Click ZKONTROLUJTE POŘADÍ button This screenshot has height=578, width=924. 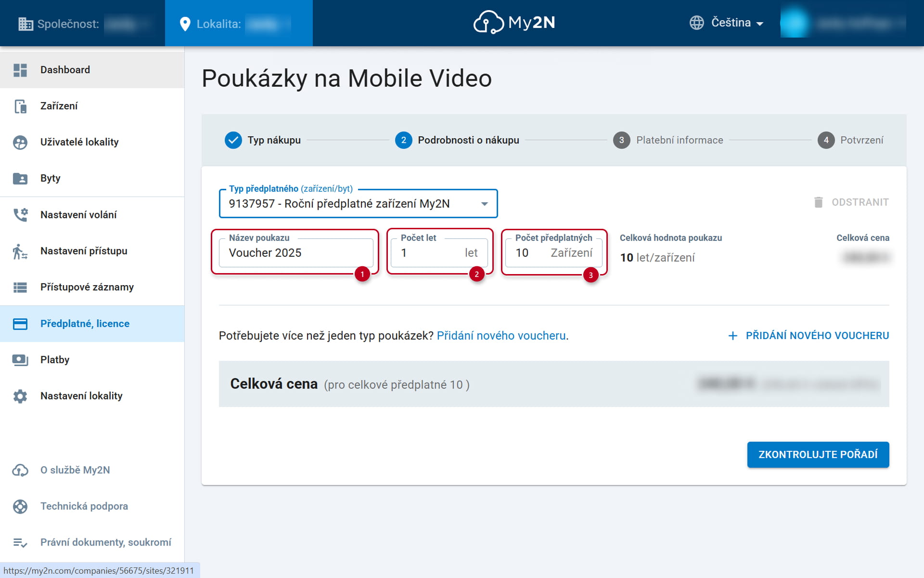[x=818, y=455]
